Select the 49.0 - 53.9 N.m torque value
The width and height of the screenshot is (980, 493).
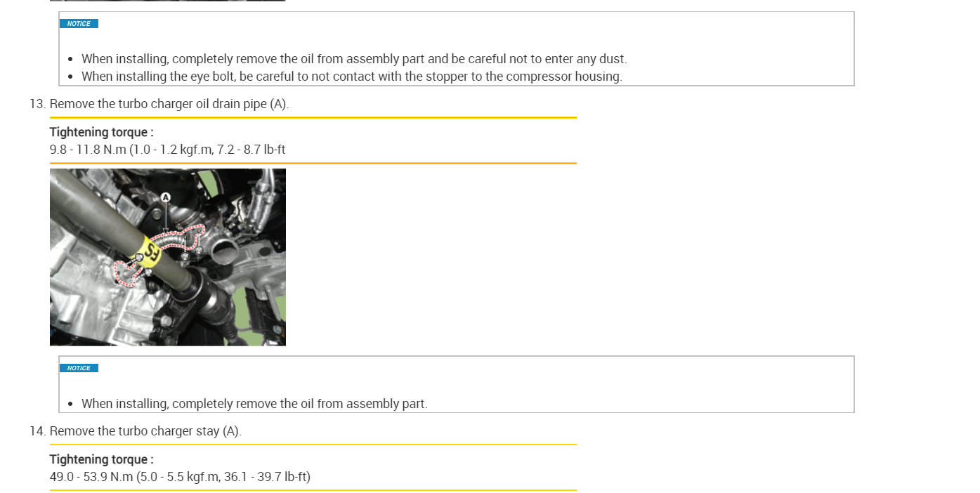180,477
